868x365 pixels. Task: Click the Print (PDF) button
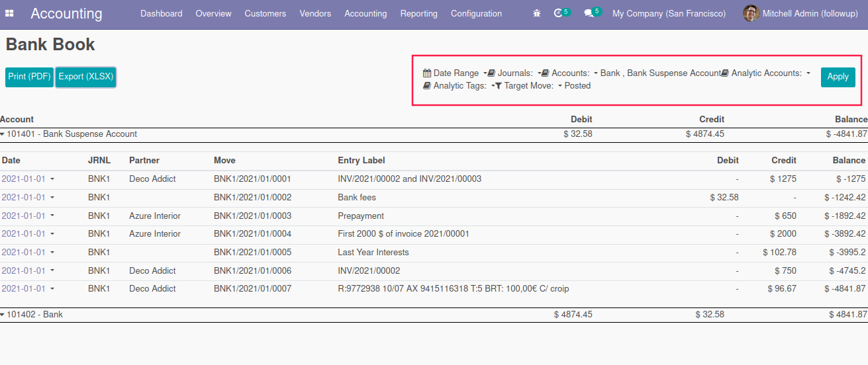click(30, 77)
